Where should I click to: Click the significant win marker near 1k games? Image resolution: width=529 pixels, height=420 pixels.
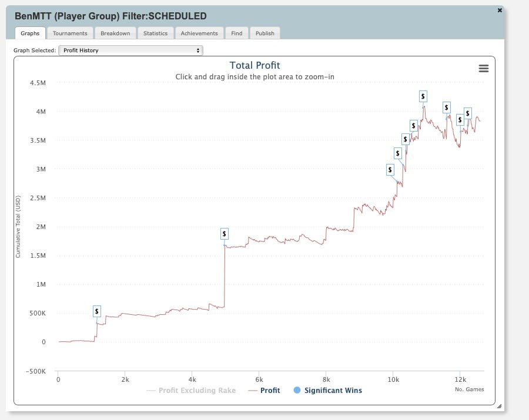[x=97, y=311]
